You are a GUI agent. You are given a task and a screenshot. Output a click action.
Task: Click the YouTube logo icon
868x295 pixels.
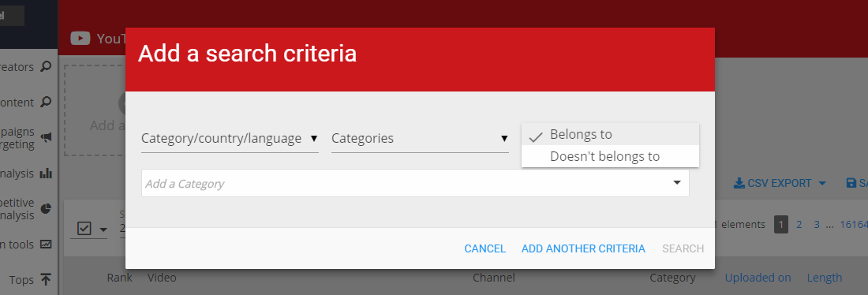80,38
